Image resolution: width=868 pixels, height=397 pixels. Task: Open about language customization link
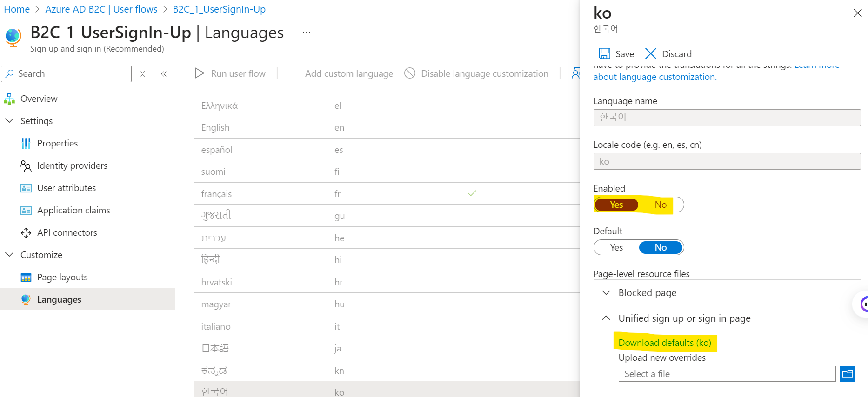pyautogui.click(x=655, y=77)
